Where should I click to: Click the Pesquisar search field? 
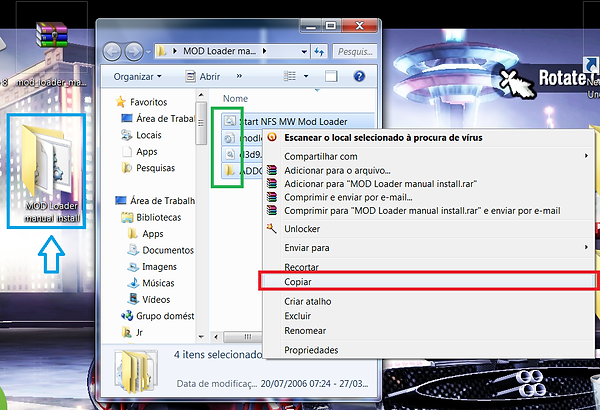click(x=355, y=51)
